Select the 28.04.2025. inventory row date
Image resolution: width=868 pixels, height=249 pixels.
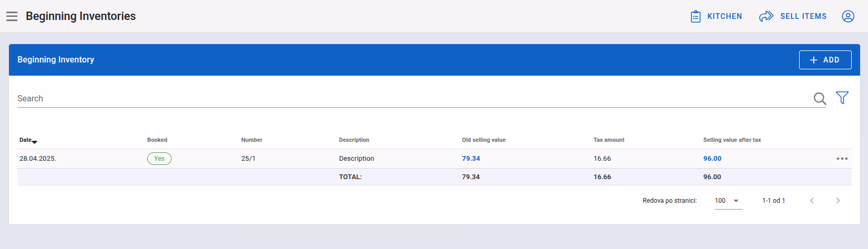[x=38, y=159]
